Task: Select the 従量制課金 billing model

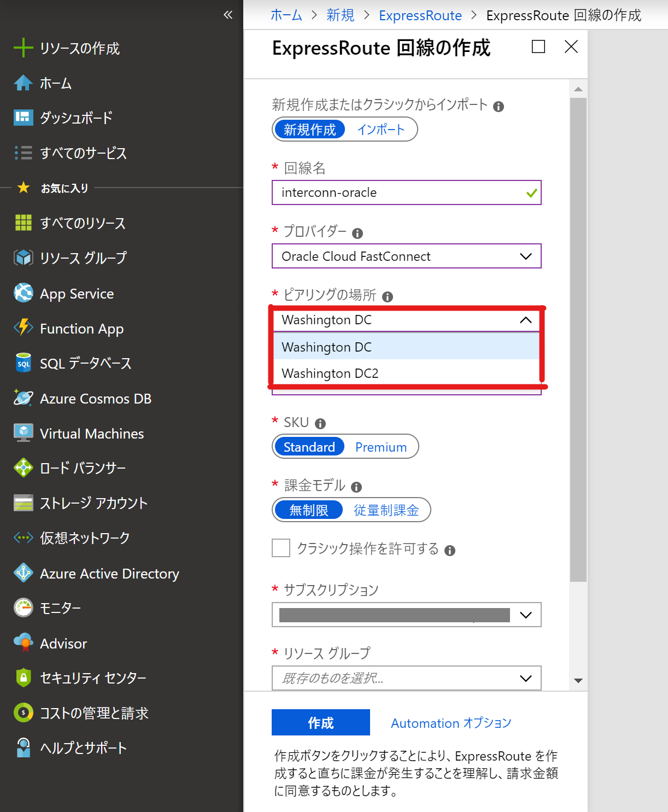Action: [386, 510]
